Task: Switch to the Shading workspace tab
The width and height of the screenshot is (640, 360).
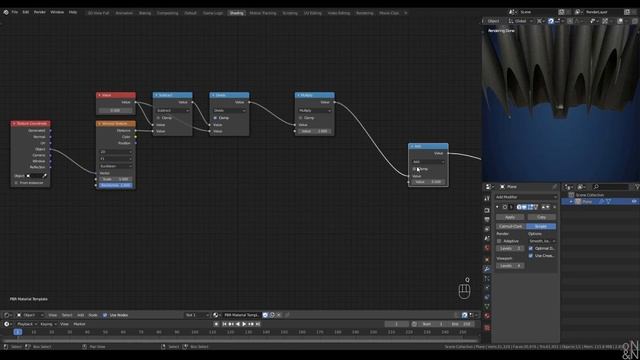Action: tap(236, 13)
